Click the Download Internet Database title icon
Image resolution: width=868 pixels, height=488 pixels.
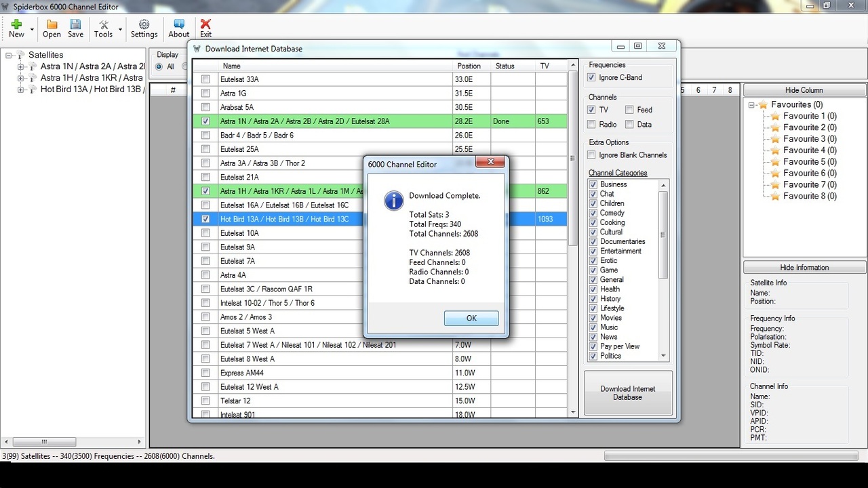coord(197,49)
